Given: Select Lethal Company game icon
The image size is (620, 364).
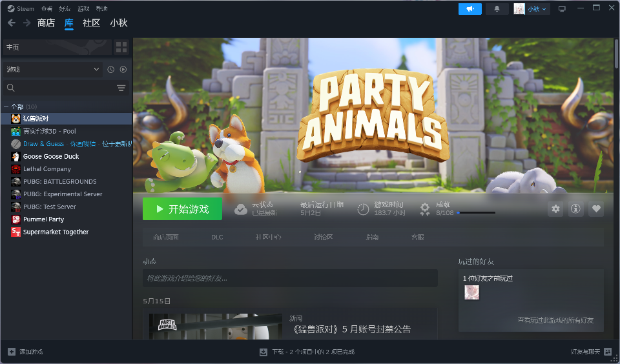Looking at the screenshot, I should pyautogui.click(x=15, y=169).
